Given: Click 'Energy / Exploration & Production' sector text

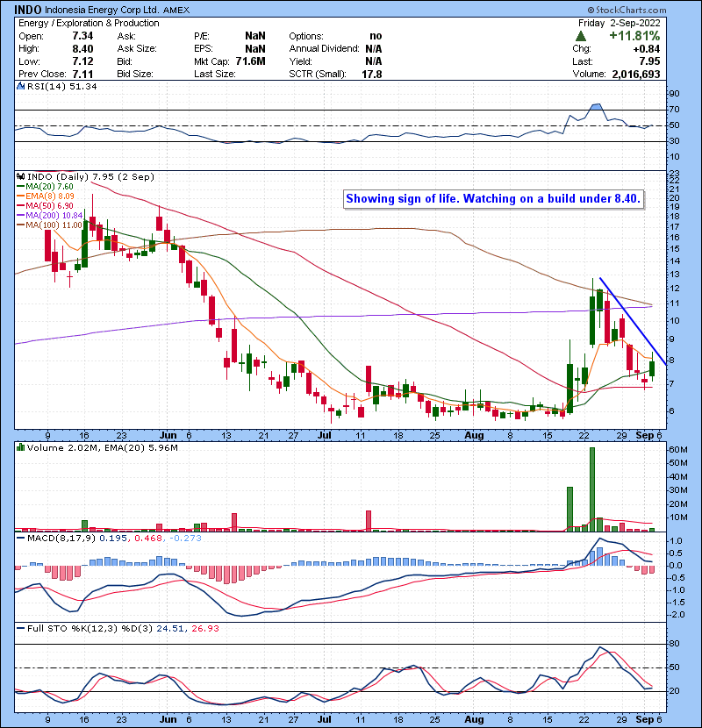Looking at the screenshot, I should 89,23.
